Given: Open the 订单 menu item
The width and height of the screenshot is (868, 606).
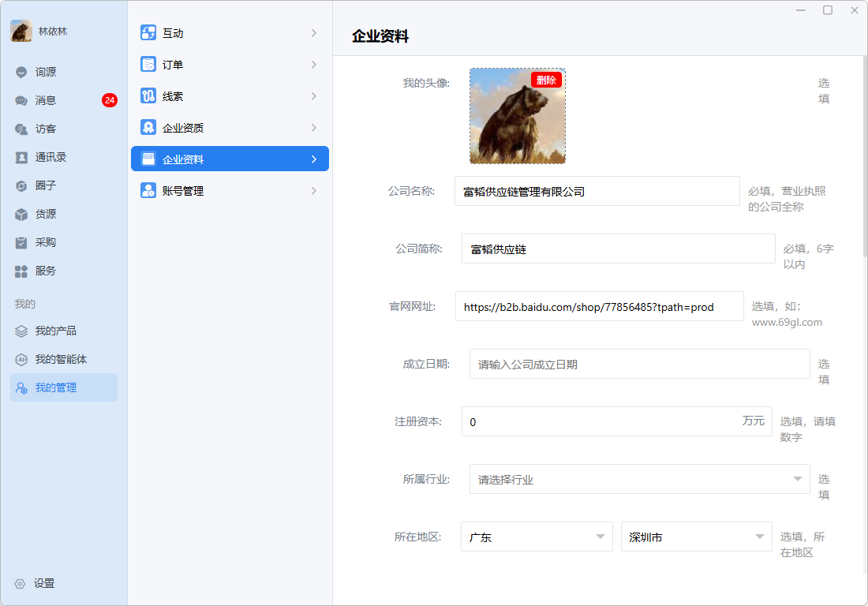Looking at the screenshot, I should click(230, 64).
